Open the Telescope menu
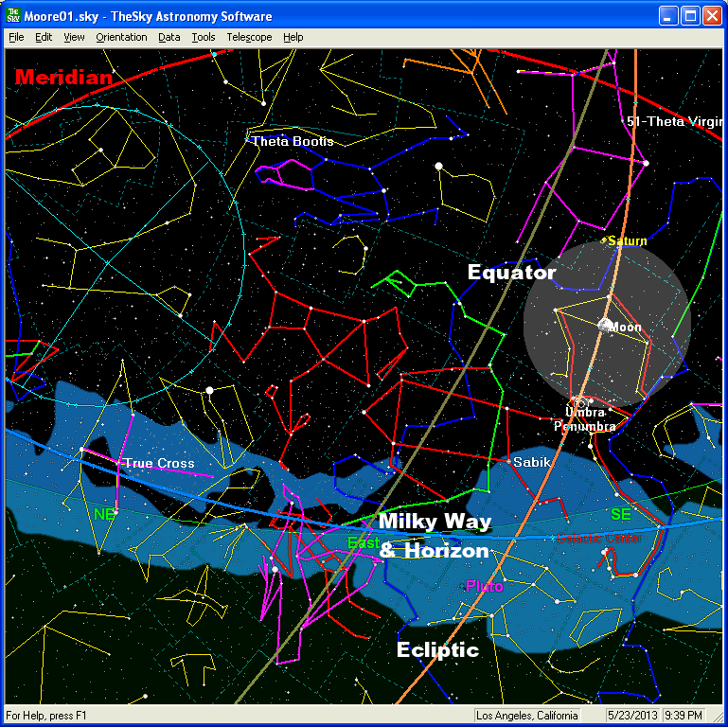This screenshot has height=727, width=728. coord(249,37)
